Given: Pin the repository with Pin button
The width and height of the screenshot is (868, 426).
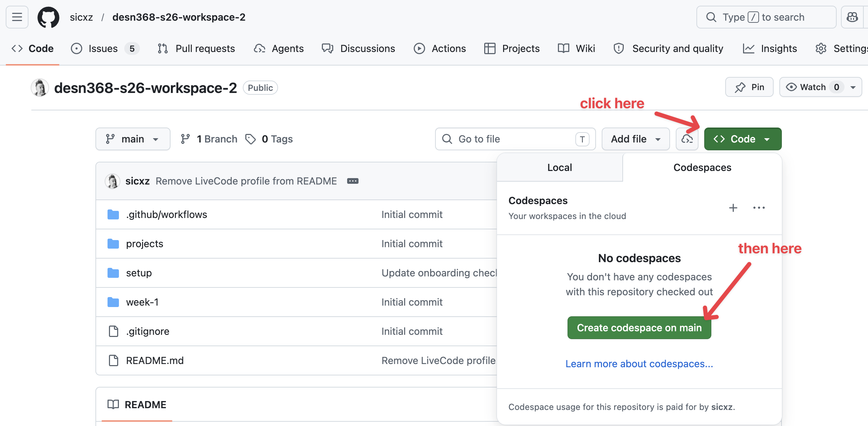Looking at the screenshot, I should [x=749, y=87].
